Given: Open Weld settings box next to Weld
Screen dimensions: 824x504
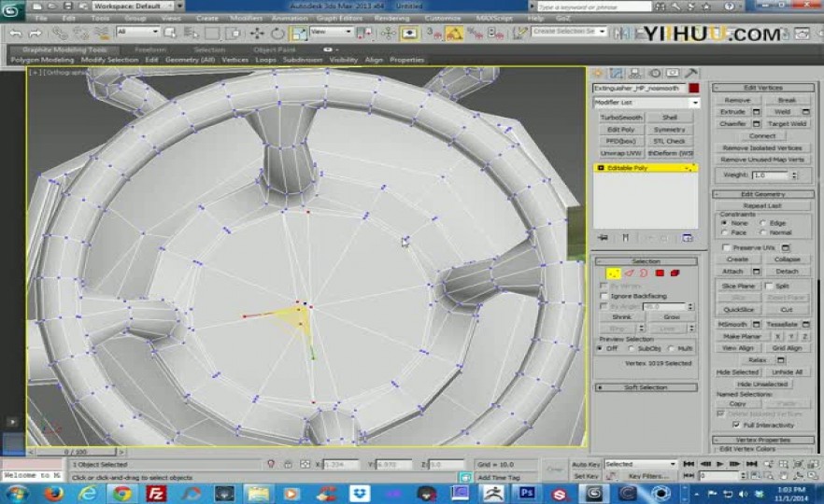Looking at the screenshot, I should point(805,112).
